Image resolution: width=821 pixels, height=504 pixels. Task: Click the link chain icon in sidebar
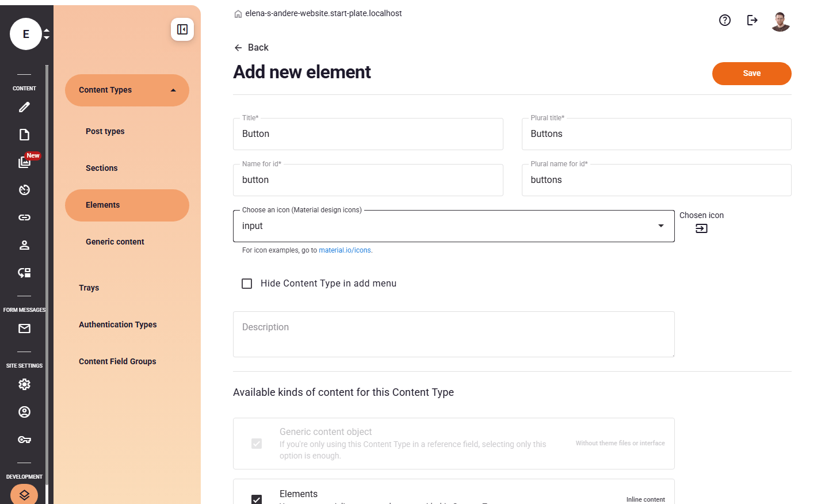click(x=24, y=217)
